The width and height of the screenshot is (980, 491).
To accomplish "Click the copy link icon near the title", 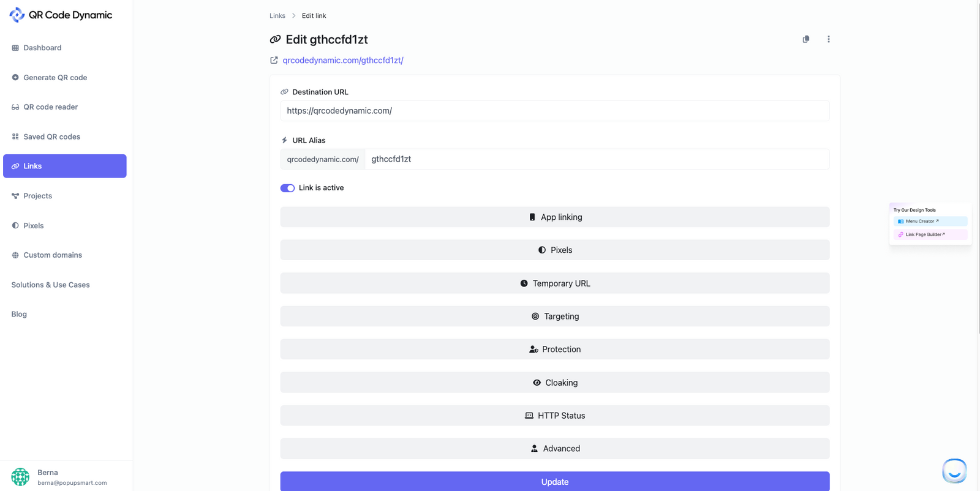I will pos(805,39).
